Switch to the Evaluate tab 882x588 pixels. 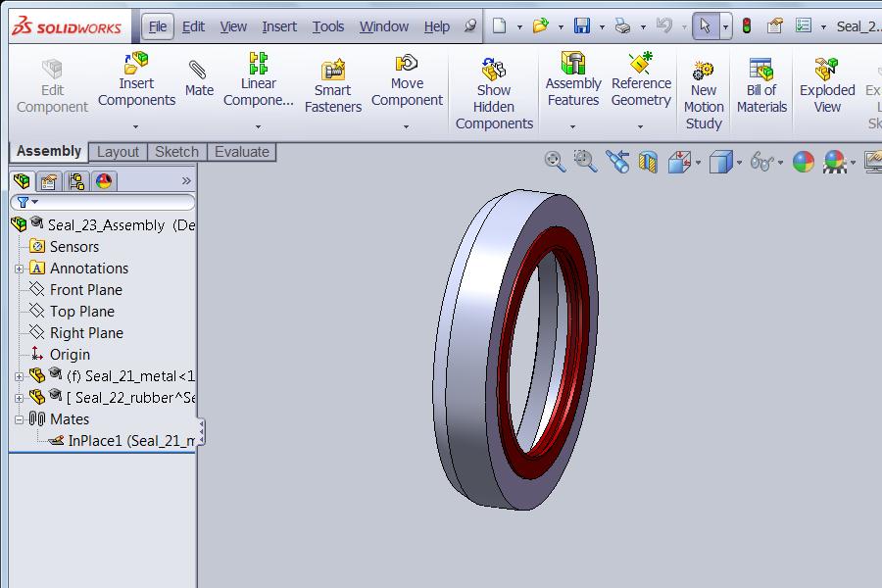pyautogui.click(x=241, y=152)
